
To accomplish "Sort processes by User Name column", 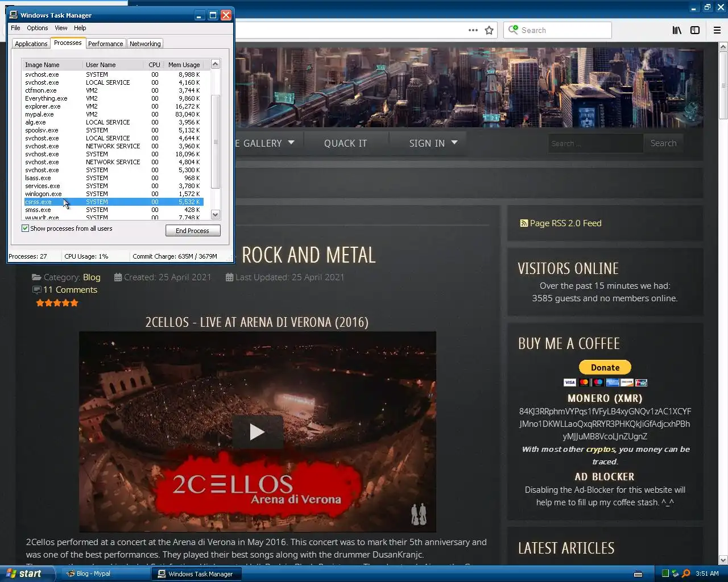I will pyautogui.click(x=113, y=65).
